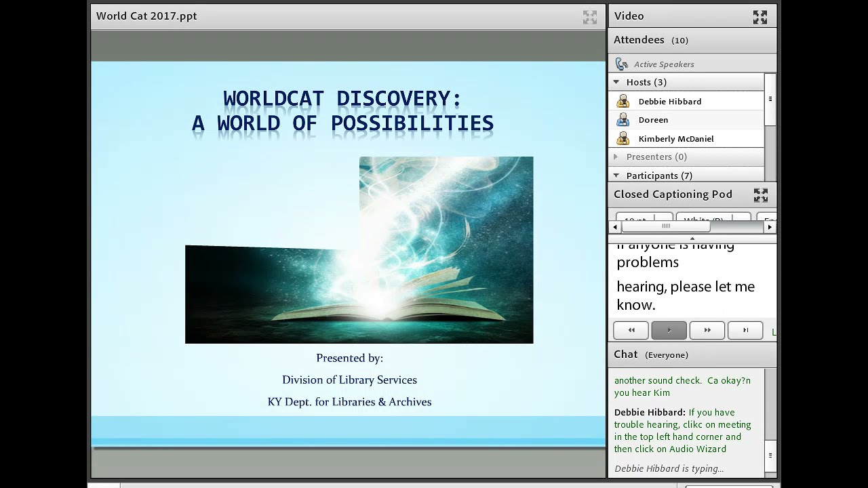
Task: Select Debbie Hibbard in the hosts list
Action: [687, 102]
